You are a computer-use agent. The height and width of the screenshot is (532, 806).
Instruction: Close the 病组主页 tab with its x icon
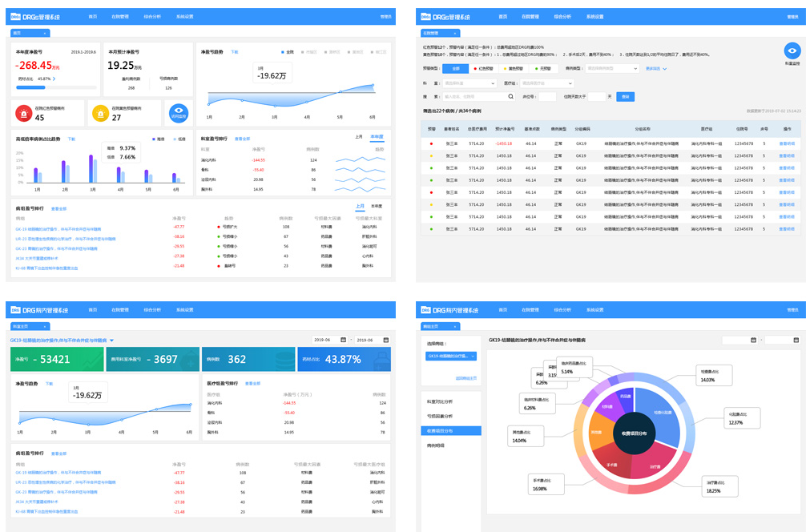pos(455,327)
